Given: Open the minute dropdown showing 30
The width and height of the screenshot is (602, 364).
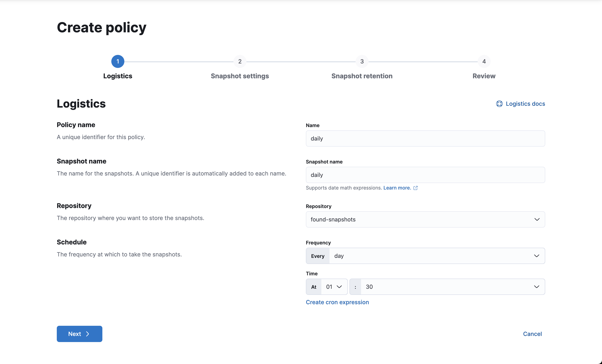Looking at the screenshot, I should pyautogui.click(x=452, y=287).
